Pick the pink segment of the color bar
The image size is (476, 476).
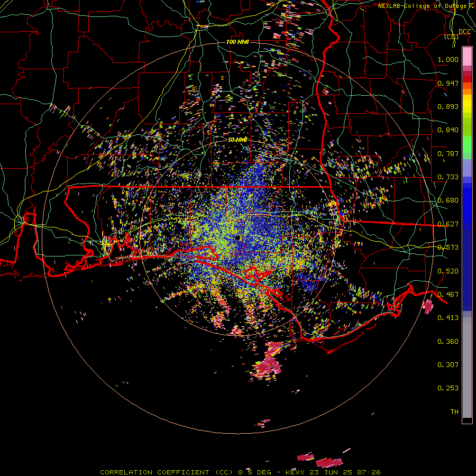467,56
